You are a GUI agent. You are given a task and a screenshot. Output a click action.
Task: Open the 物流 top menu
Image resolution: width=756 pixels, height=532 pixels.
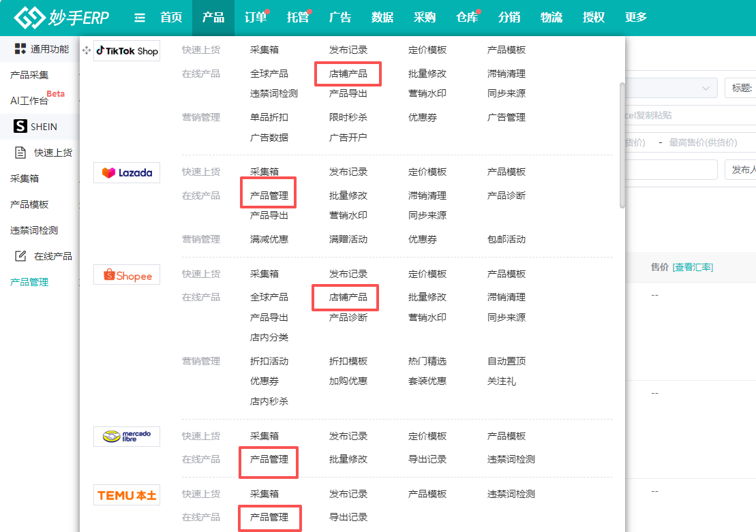point(551,18)
